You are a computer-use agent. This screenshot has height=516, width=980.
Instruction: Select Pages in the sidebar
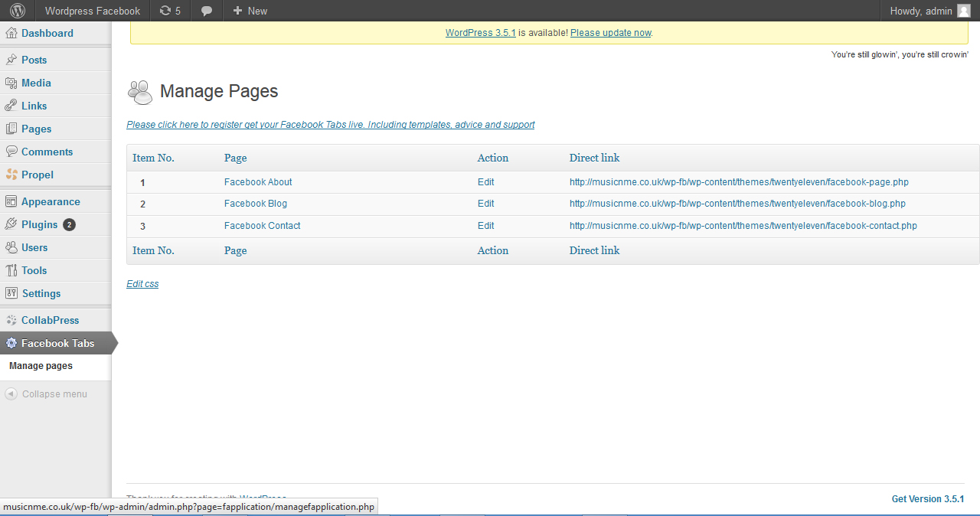coord(36,129)
